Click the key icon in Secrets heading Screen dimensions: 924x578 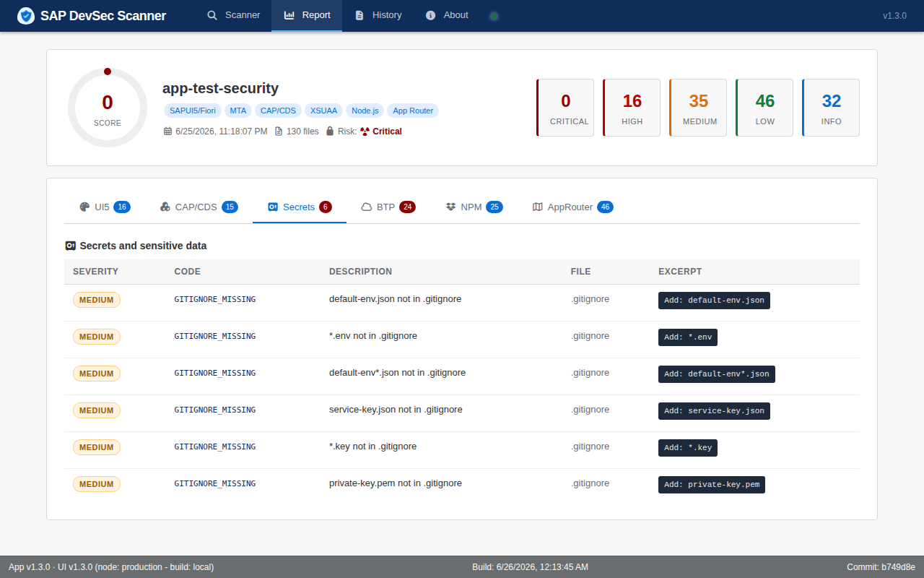click(71, 246)
